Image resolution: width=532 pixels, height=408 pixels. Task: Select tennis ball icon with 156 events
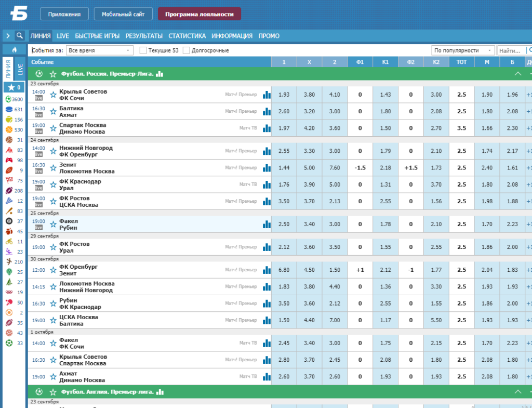click(x=9, y=120)
